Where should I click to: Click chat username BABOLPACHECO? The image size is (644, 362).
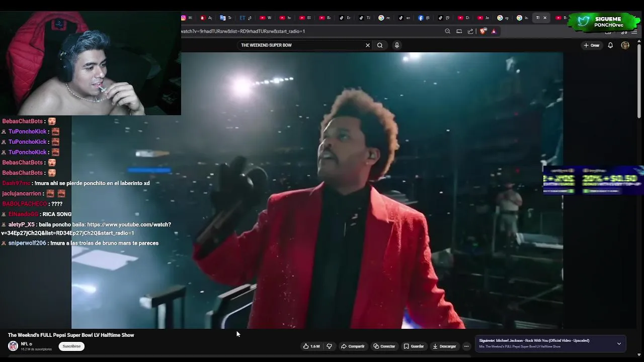pos(25,204)
